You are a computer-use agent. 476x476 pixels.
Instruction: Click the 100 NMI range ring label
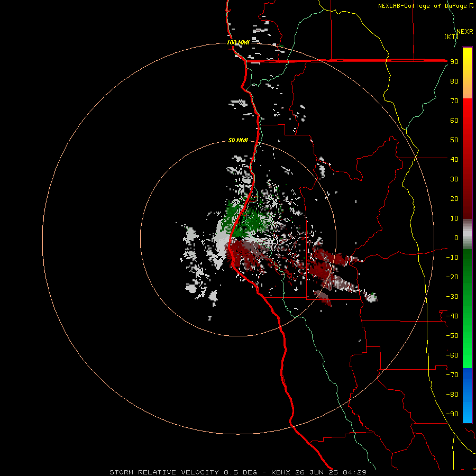click(x=238, y=42)
